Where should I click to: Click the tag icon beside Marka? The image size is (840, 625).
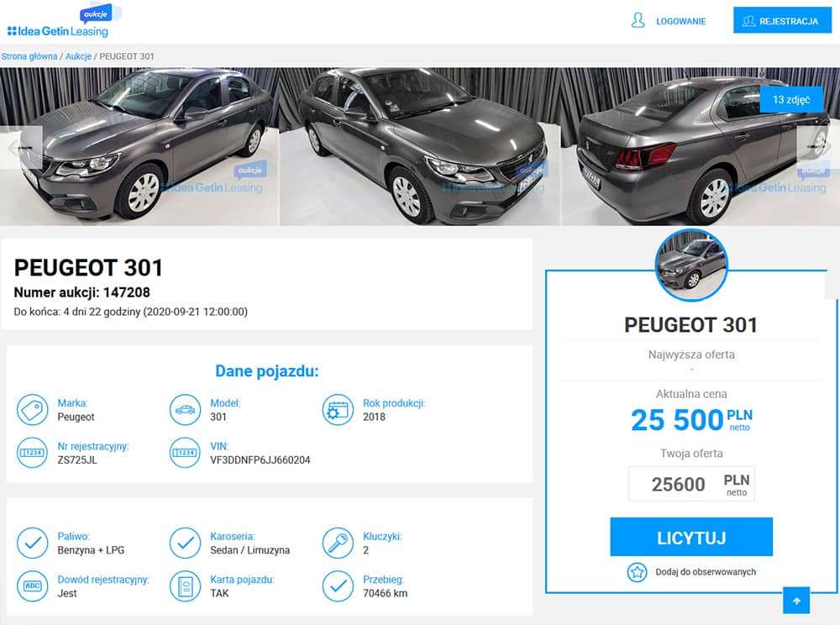(x=33, y=410)
